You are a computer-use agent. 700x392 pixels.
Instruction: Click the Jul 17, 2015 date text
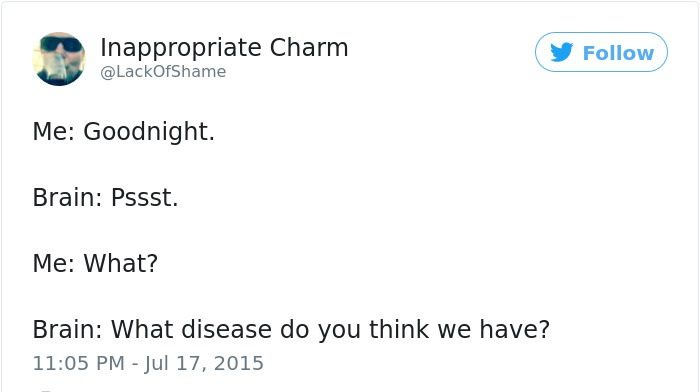(204, 363)
